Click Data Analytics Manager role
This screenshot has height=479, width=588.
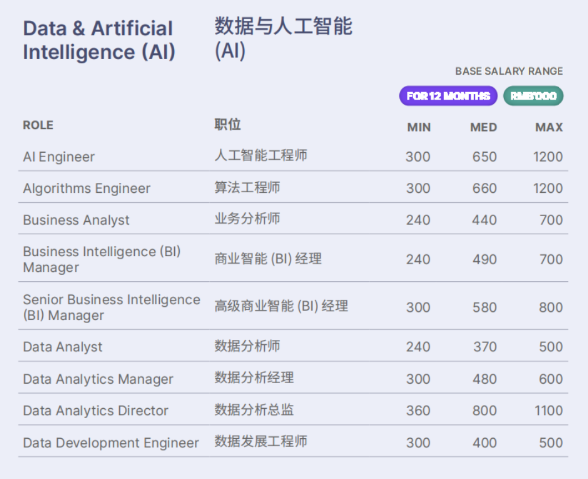click(98, 379)
